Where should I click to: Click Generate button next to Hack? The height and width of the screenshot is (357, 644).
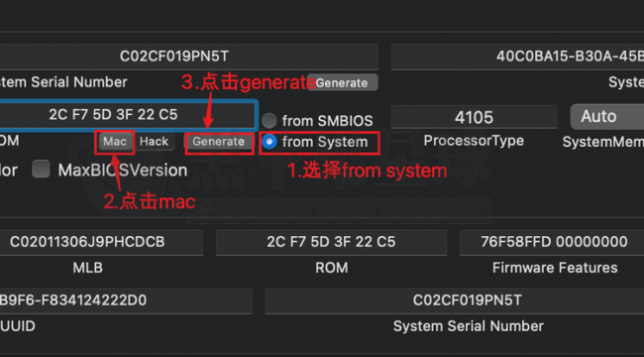(x=219, y=142)
